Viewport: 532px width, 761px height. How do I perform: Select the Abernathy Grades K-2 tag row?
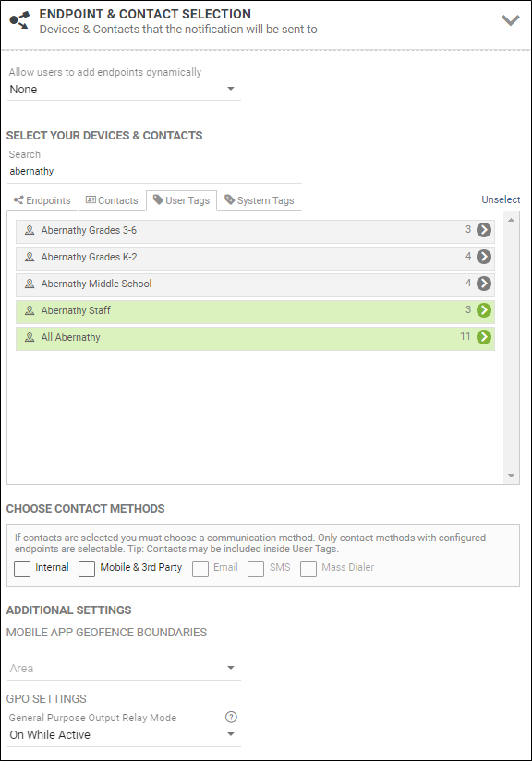point(255,257)
